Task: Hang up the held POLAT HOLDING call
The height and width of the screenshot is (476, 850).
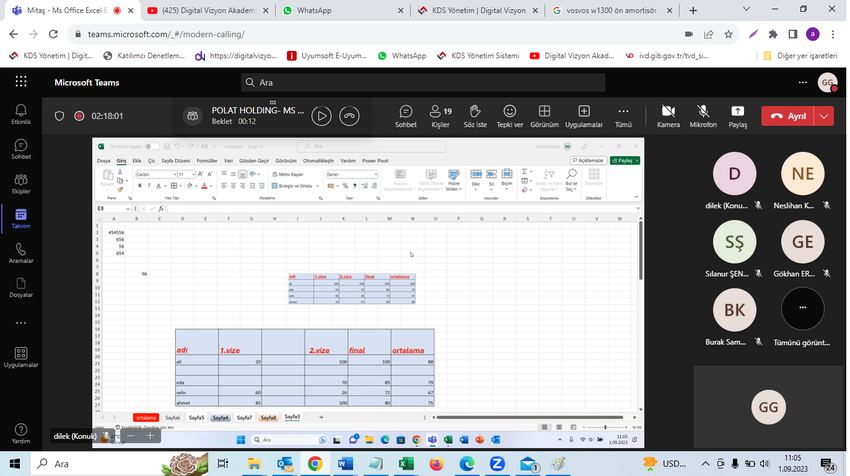Action: 350,116
